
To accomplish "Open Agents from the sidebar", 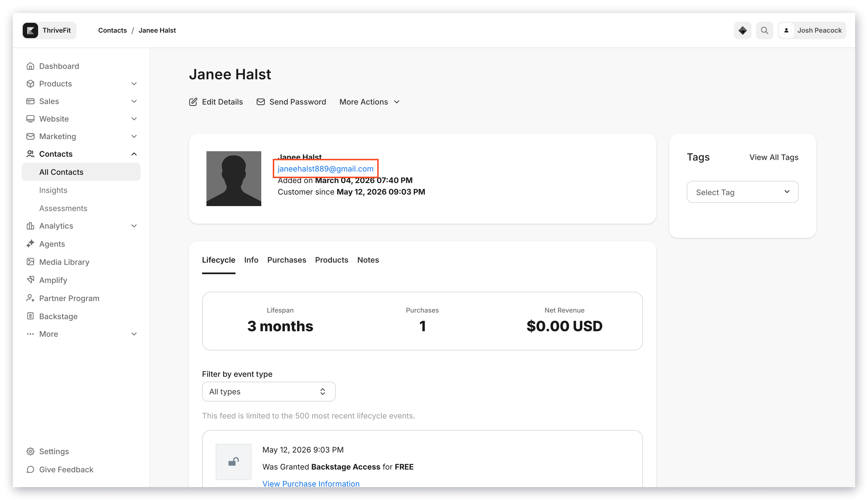I will tap(52, 244).
